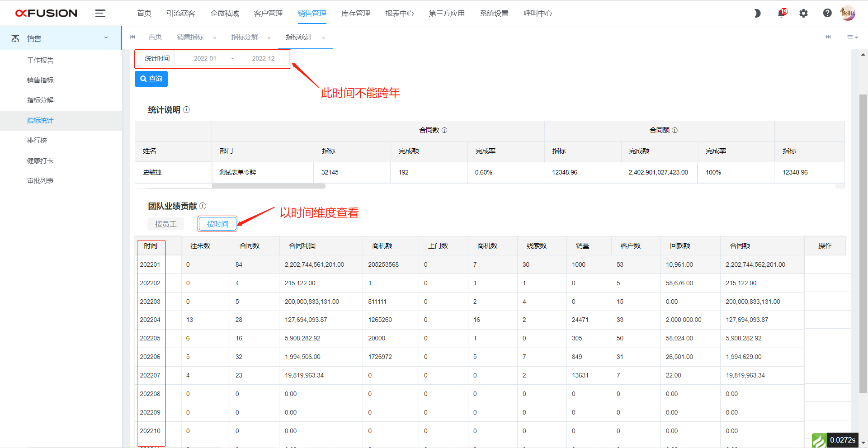Select 按时间 view toggle
This screenshot has width=868, height=448.
[217, 224]
